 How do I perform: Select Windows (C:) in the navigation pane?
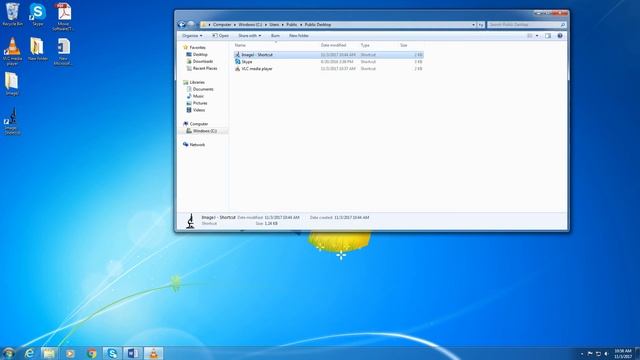pyautogui.click(x=204, y=131)
